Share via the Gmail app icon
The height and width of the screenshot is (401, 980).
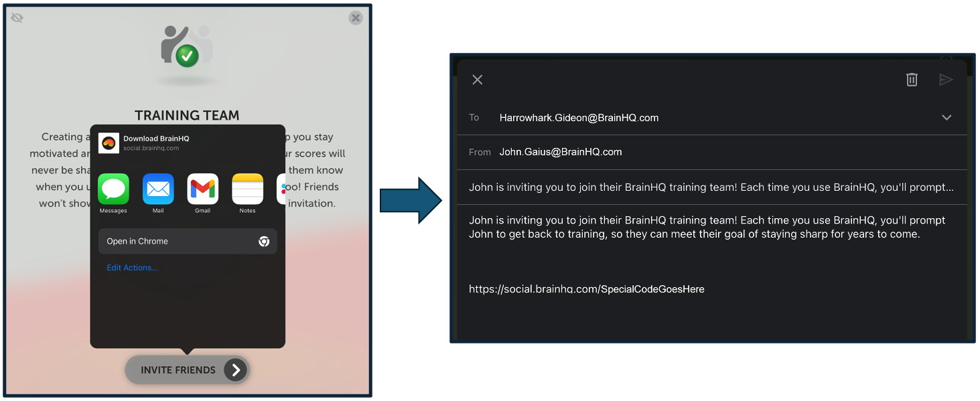point(202,189)
